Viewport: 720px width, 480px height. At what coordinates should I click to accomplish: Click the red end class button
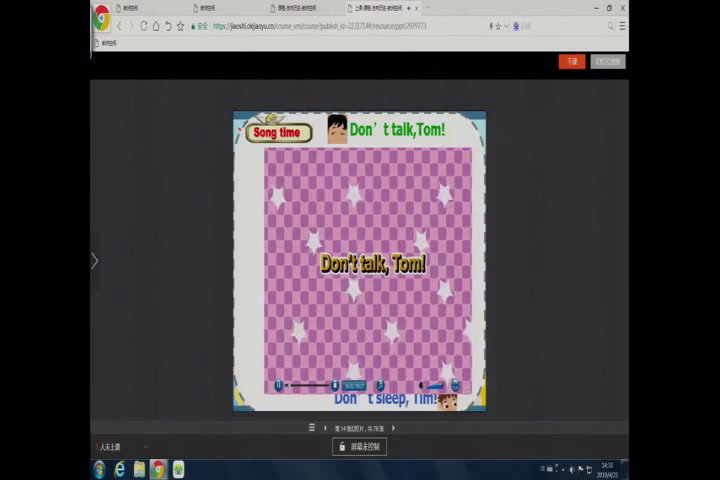click(571, 61)
